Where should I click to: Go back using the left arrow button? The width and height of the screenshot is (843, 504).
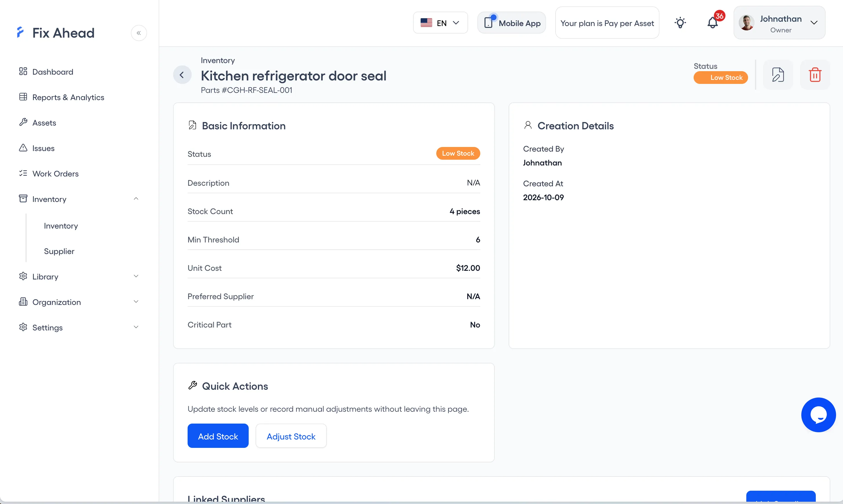182,75
